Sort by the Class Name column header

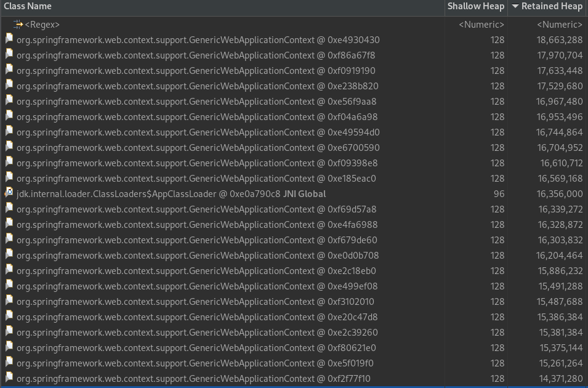222,6
